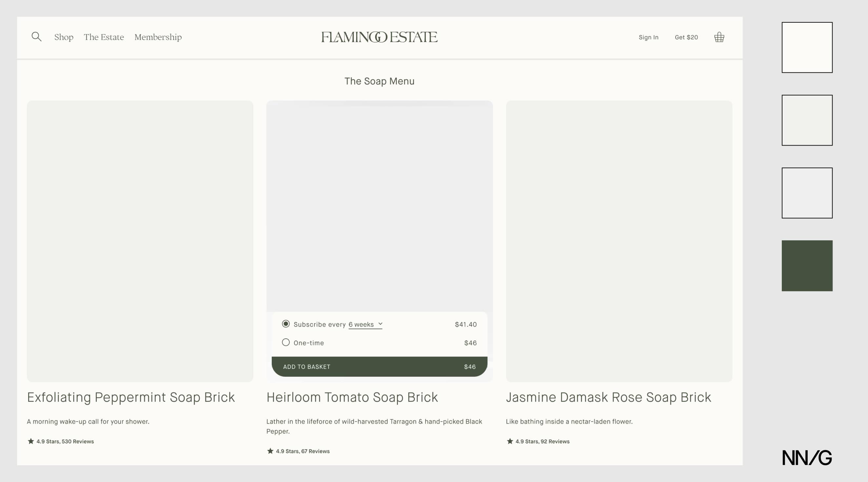Image resolution: width=868 pixels, height=482 pixels.
Task: Click the Sign In link
Action: (x=648, y=37)
